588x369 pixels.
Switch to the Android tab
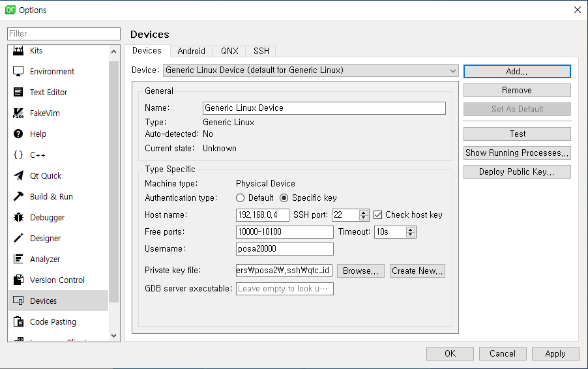click(x=191, y=51)
